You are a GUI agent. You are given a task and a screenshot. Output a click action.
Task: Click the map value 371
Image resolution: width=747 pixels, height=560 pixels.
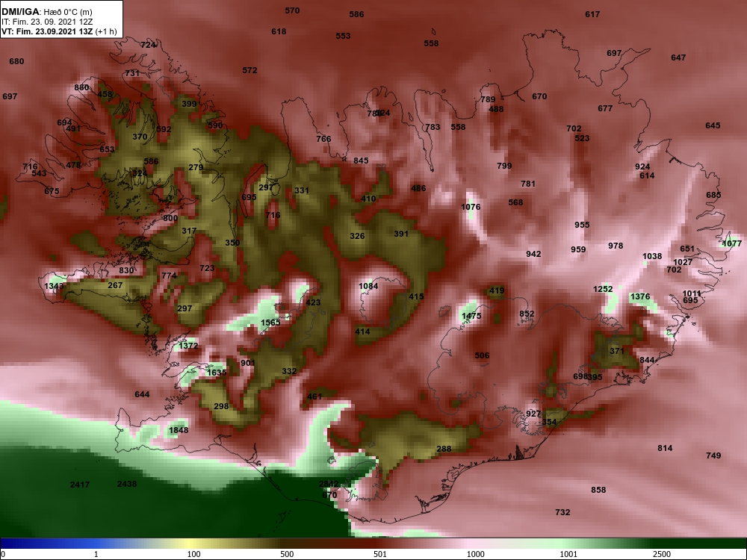616,351
